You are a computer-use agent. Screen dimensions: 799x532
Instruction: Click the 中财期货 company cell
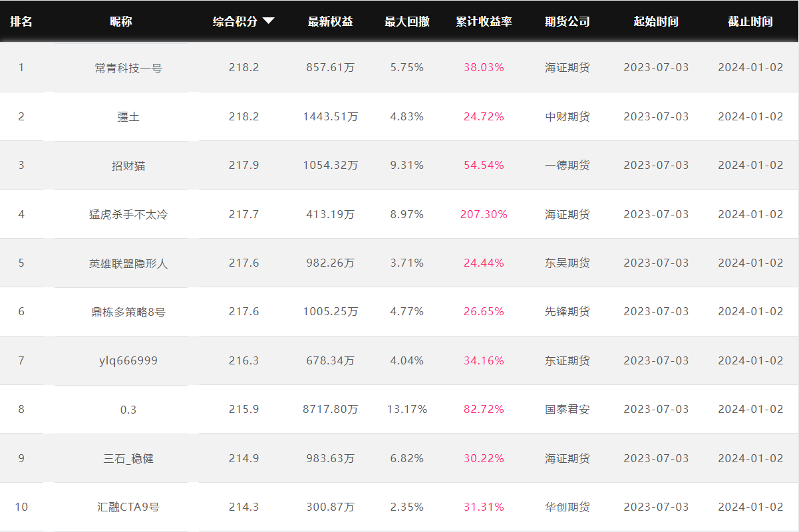[x=567, y=116]
